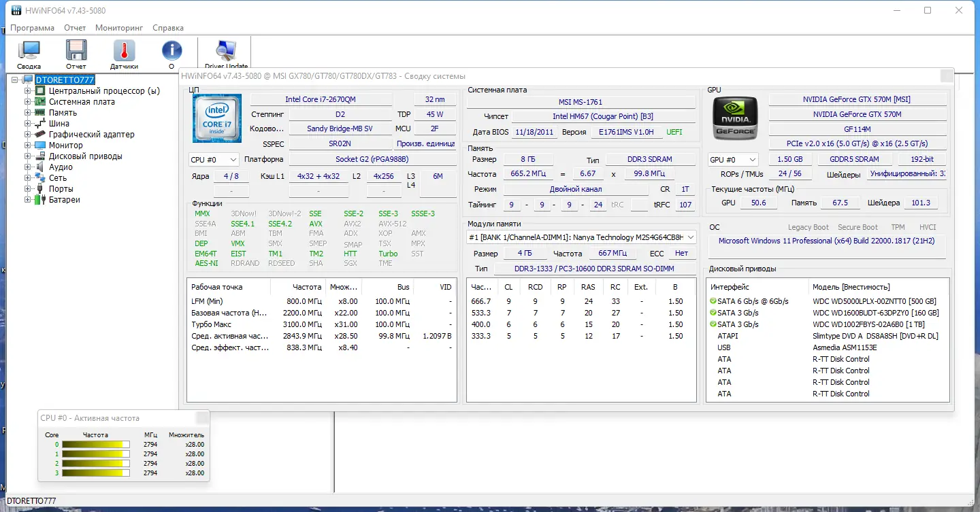This screenshot has width=980, height=512.
Task: Click the Windows 11 Professional OS text
Action: coord(827,241)
